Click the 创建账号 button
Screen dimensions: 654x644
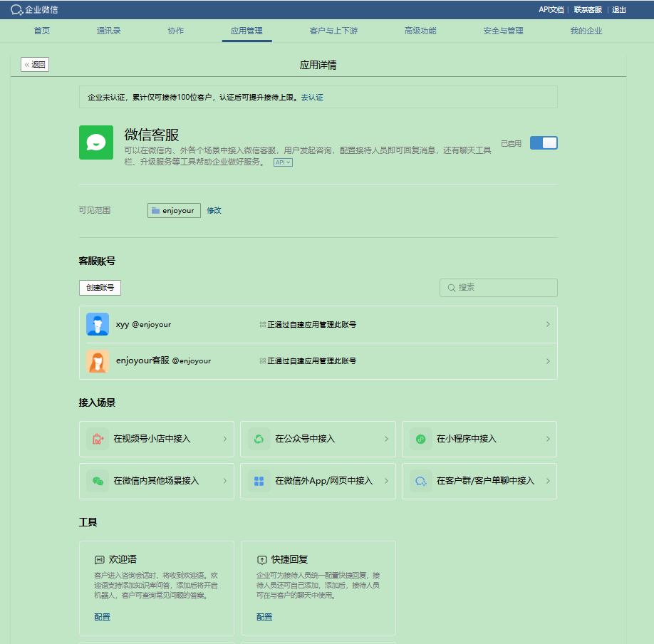[x=100, y=287]
